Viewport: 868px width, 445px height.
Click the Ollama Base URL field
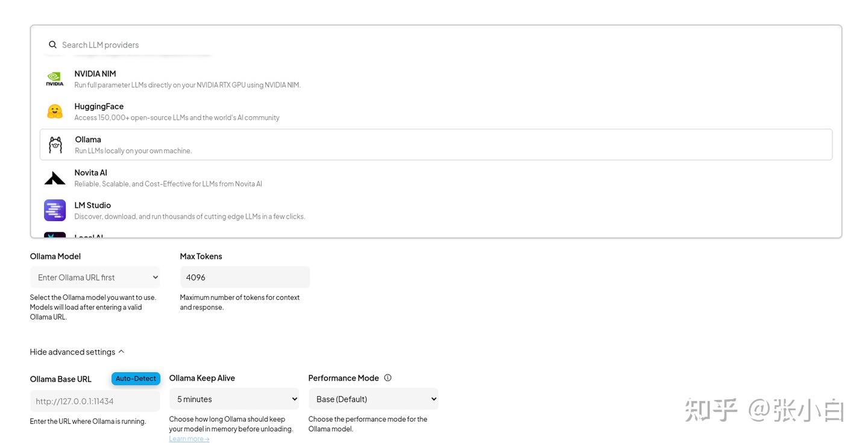point(95,401)
